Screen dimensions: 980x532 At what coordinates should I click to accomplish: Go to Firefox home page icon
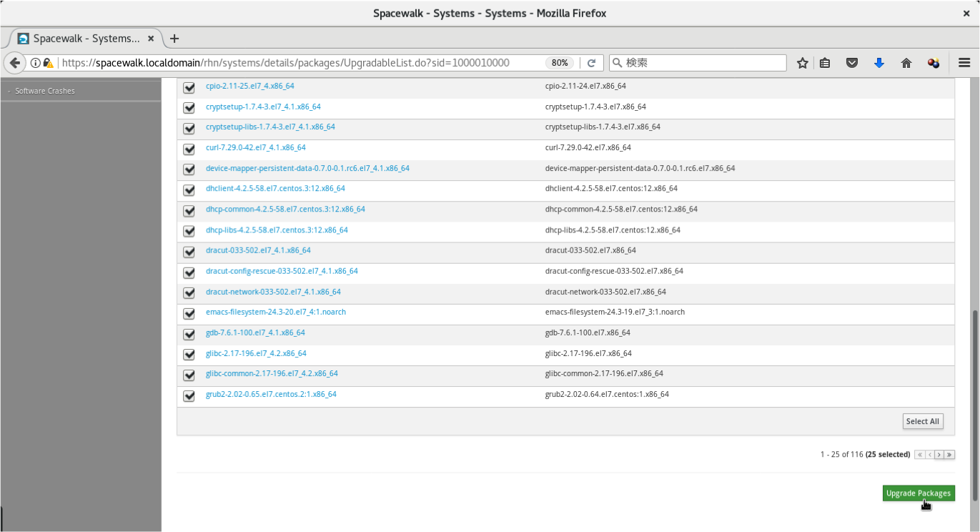coord(906,63)
